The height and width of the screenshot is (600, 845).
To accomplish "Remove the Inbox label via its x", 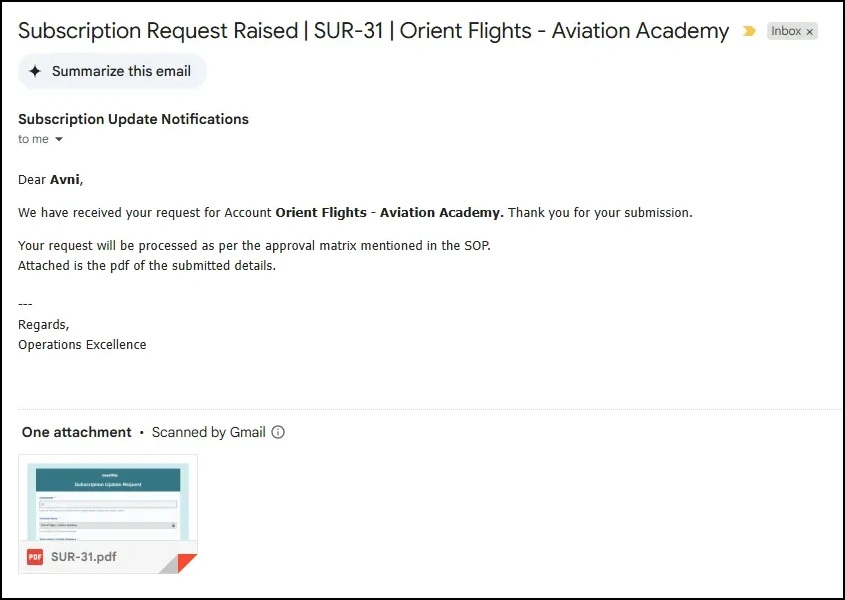I will [x=810, y=32].
